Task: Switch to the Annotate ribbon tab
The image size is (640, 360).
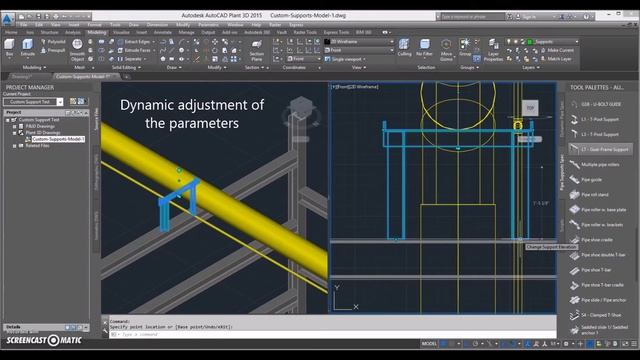Action: pyautogui.click(x=162, y=32)
